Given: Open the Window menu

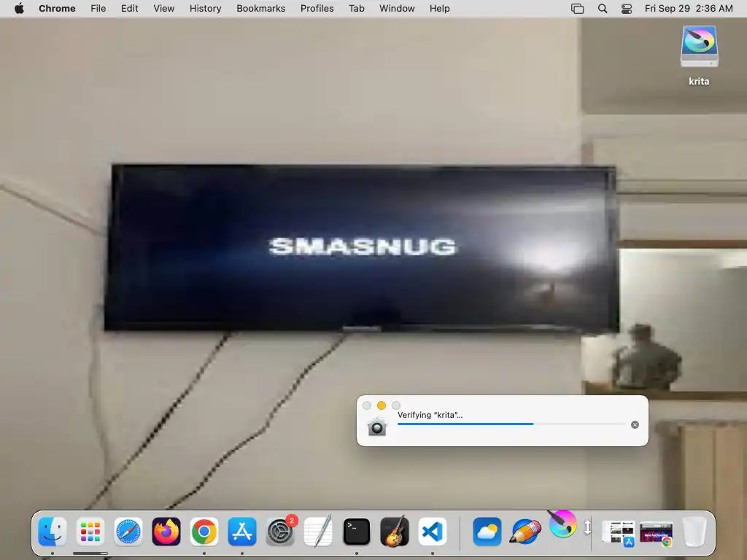Looking at the screenshot, I should point(397,9).
